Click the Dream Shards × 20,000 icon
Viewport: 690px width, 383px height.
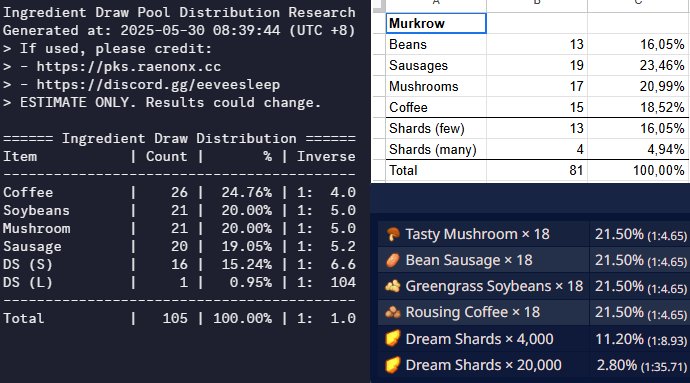393,365
